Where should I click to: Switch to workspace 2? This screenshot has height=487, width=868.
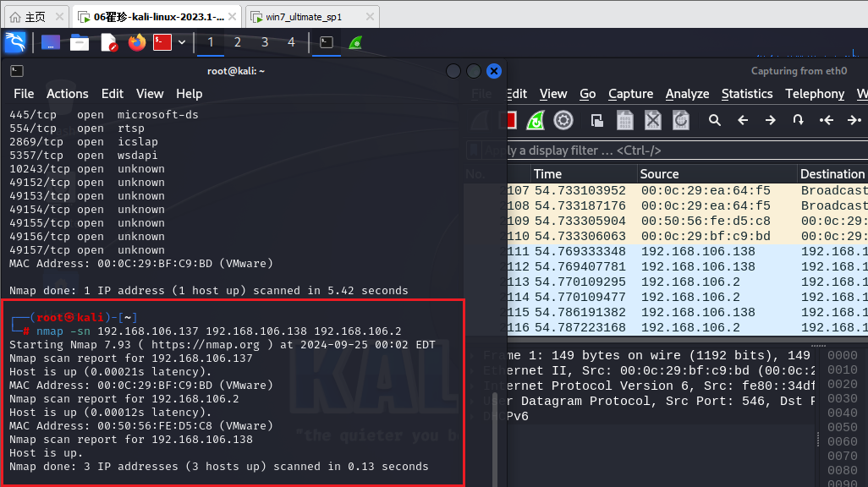pos(238,42)
